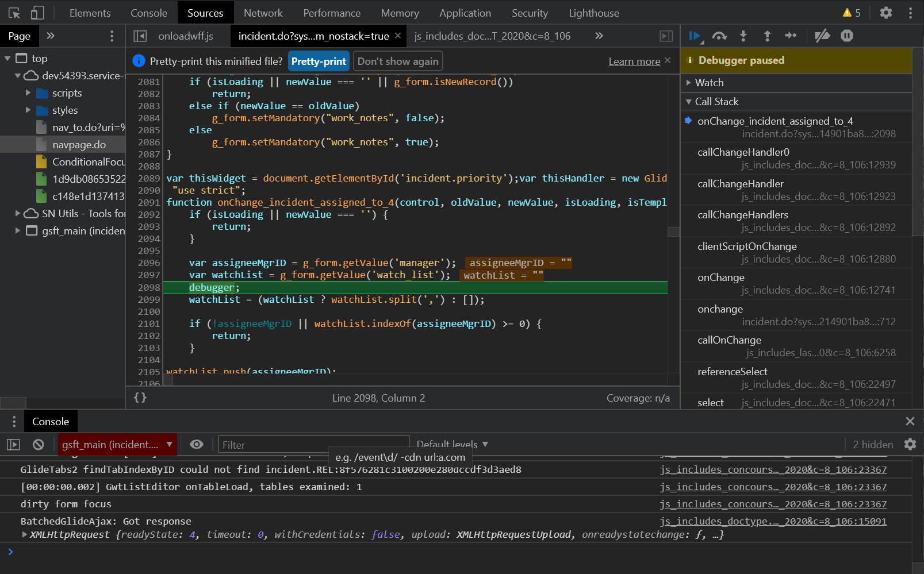
Task: Open the gsft_main context dropdown
Action: click(117, 444)
